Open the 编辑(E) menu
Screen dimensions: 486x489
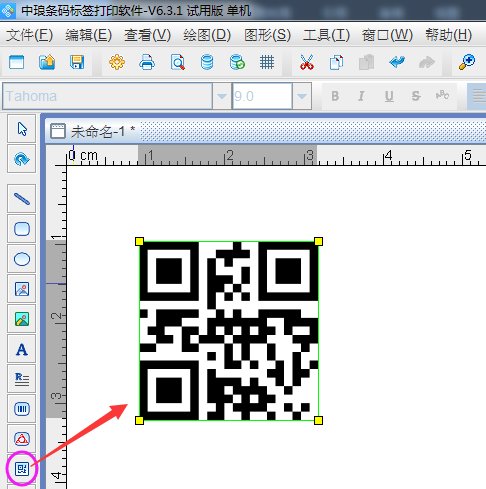tap(88, 35)
